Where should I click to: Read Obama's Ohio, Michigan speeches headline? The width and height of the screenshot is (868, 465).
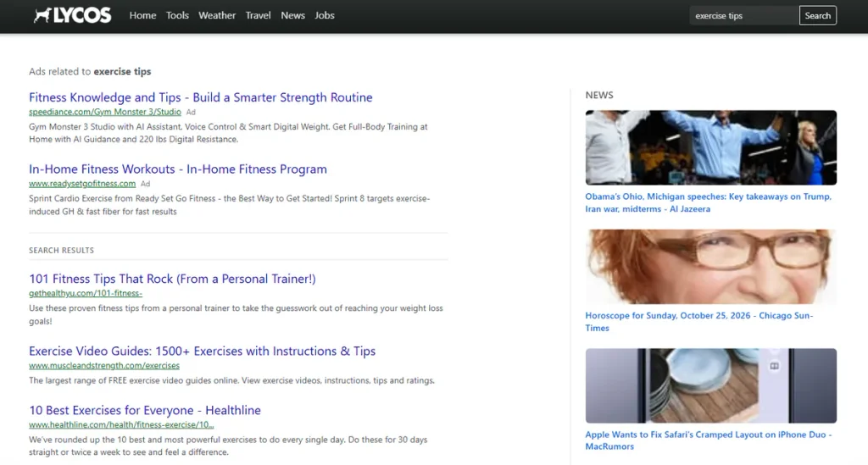tap(708, 202)
